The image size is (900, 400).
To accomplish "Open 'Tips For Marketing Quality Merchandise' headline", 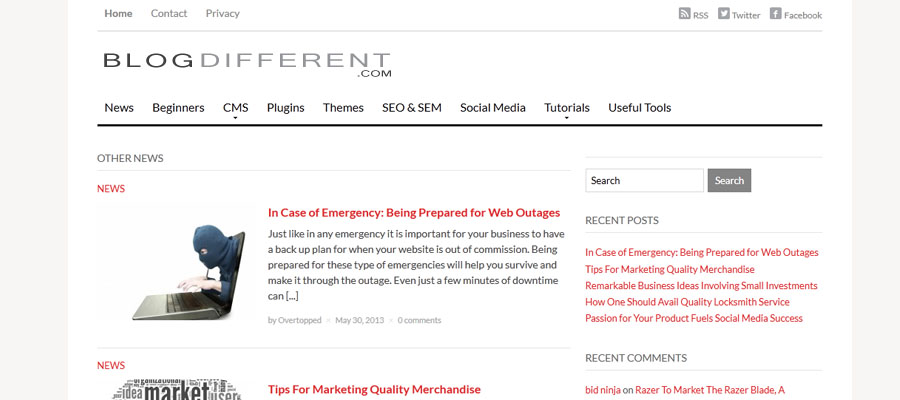I will pyautogui.click(x=374, y=389).
